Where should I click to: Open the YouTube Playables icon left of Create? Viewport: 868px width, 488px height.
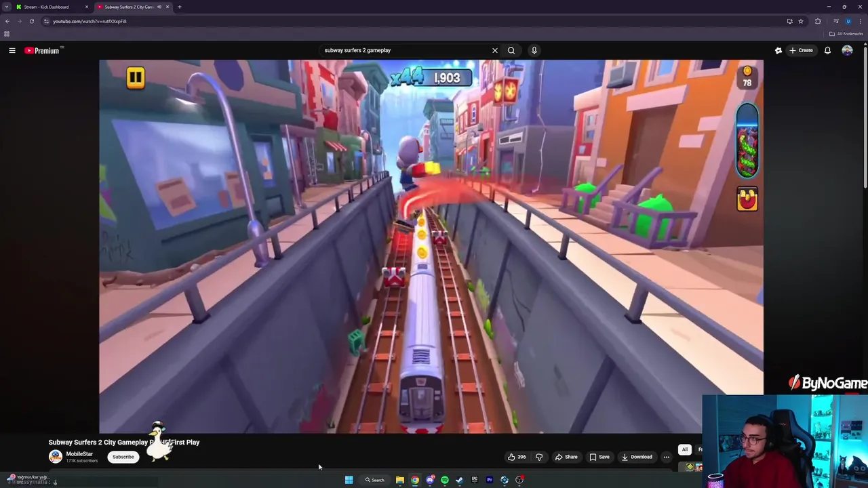(x=778, y=50)
